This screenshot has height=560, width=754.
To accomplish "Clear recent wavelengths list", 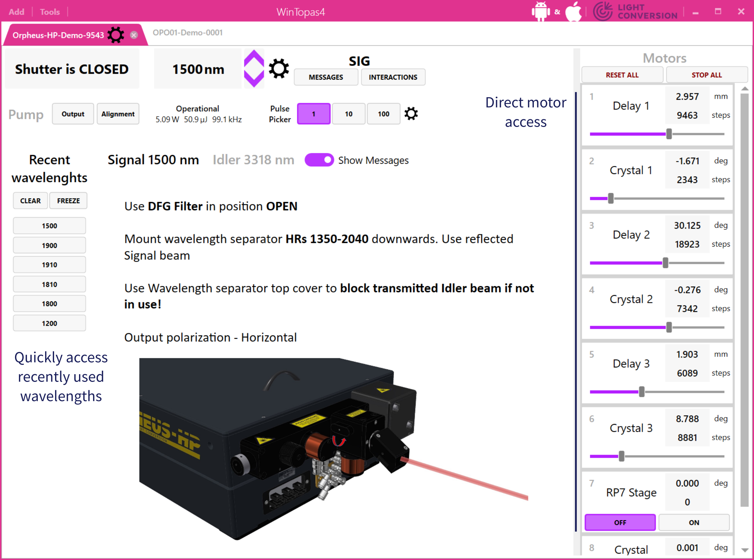I will point(30,201).
